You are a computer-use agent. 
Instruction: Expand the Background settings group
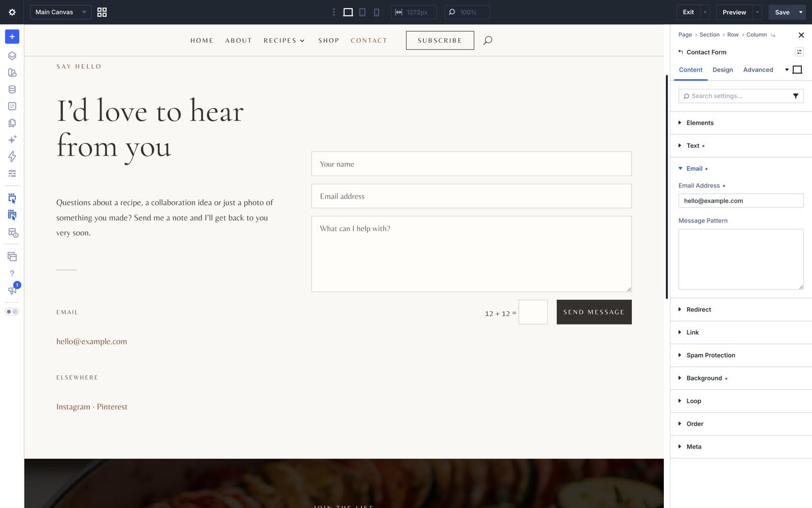(741, 378)
